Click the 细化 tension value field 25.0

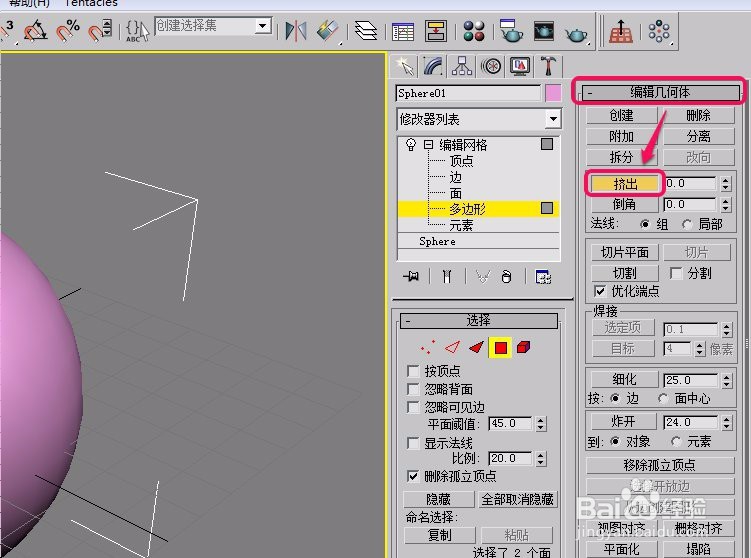[690, 380]
